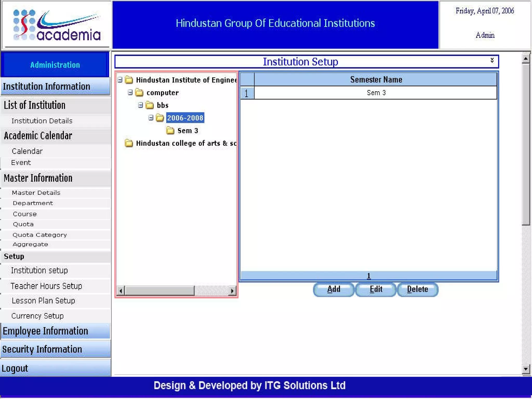Click the tree panel horizontal scrollbar thumb

[x=159, y=291]
